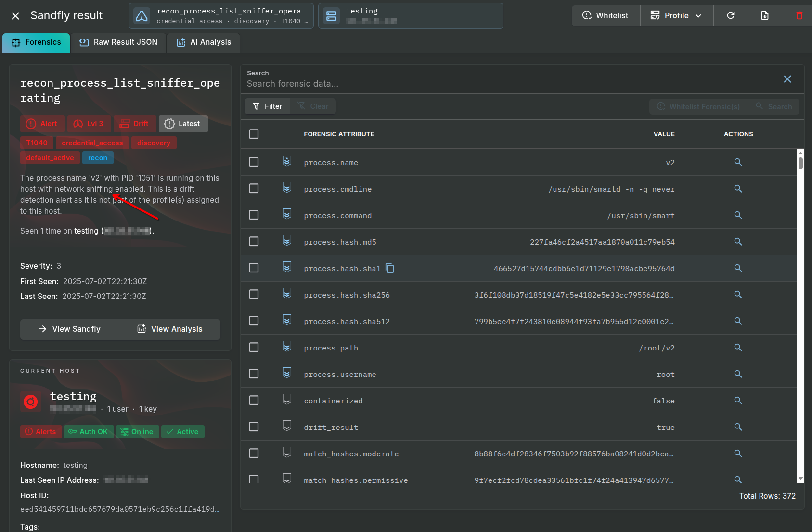Click the recon tag chip
Viewport: 812px width, 532px height.
pyautogui.click(x=98, y=158)
